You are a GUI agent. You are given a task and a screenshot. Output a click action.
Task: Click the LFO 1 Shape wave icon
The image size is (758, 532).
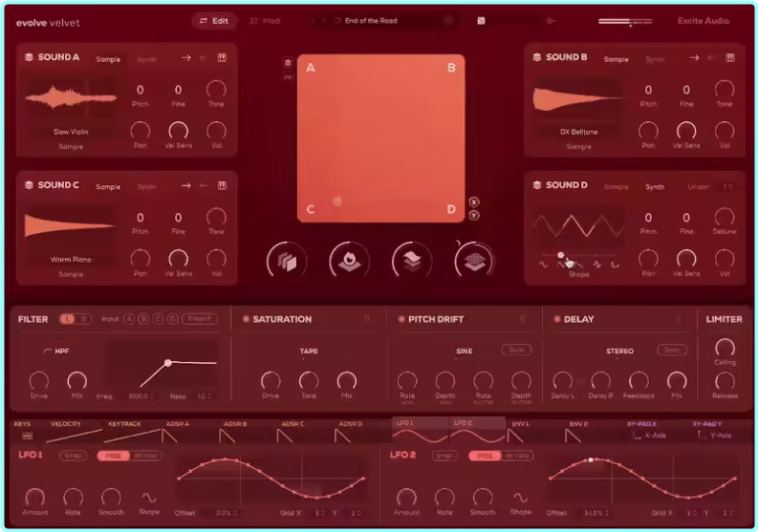149,498
